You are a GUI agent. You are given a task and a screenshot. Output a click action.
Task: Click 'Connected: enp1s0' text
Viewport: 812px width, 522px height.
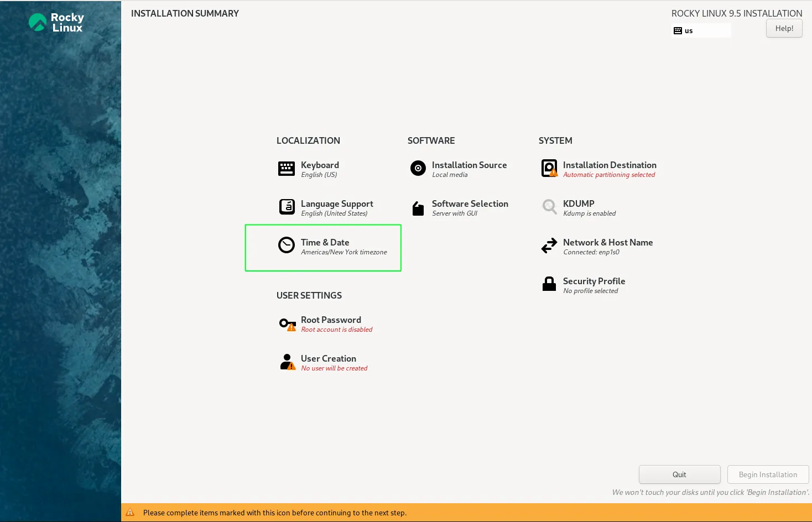point(591,252)
